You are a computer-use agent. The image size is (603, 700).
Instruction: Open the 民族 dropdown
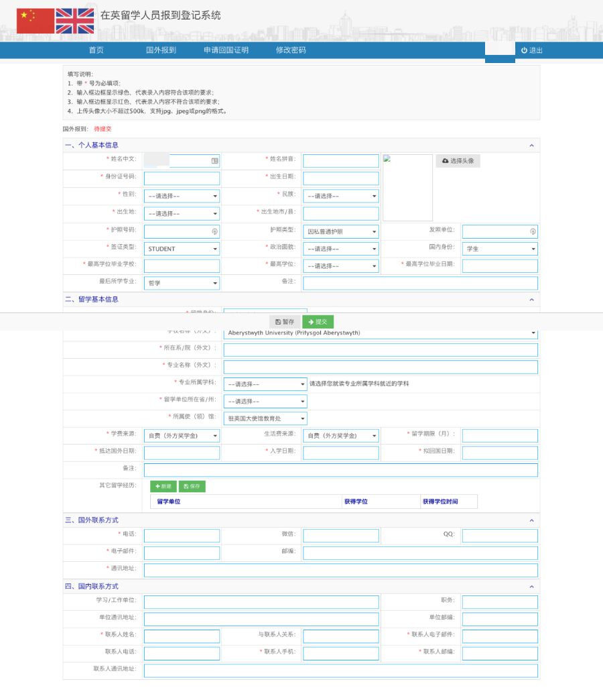341,196
